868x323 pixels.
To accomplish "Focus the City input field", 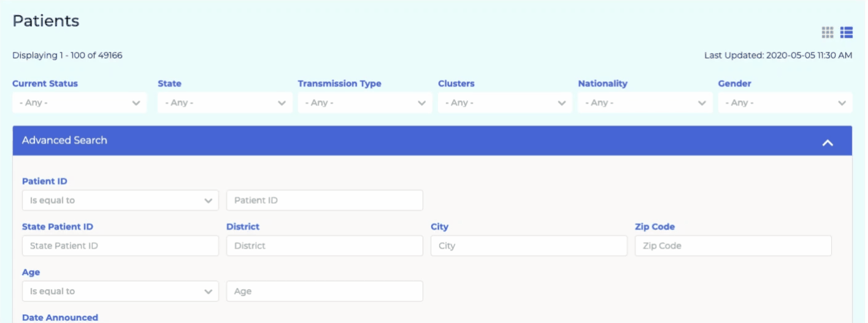I will click(x=529, y=246).
